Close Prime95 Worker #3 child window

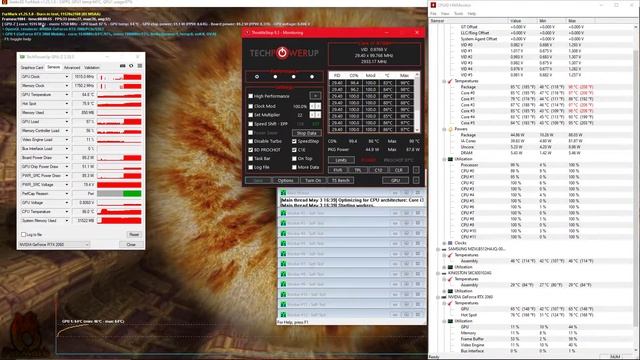tap(418, 233)
